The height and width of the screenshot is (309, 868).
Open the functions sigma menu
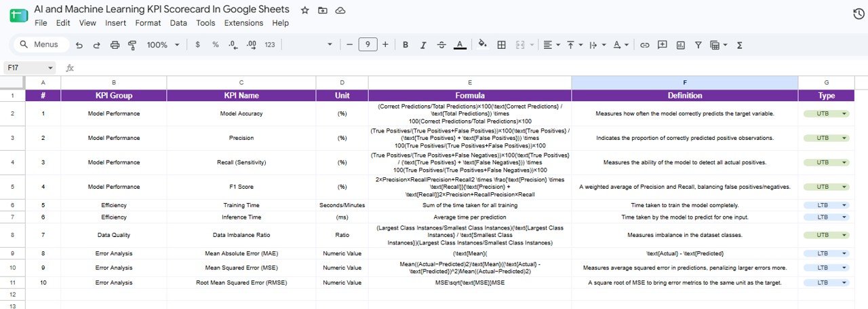[x=739, y=45]
